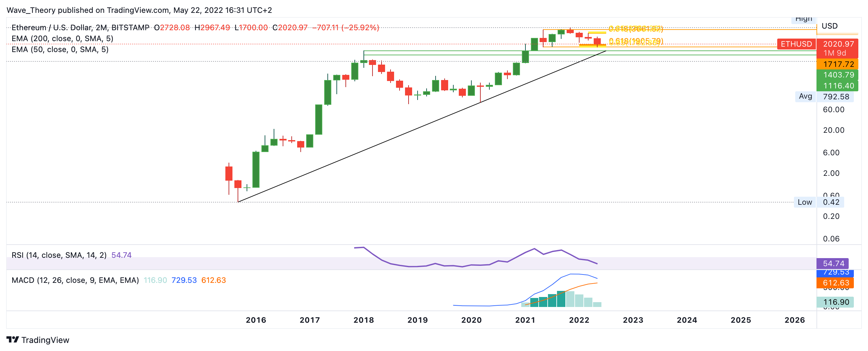The image size is (868, 351).
Task: Select the purple RSI 54.74 value tag
Action: 832,263
